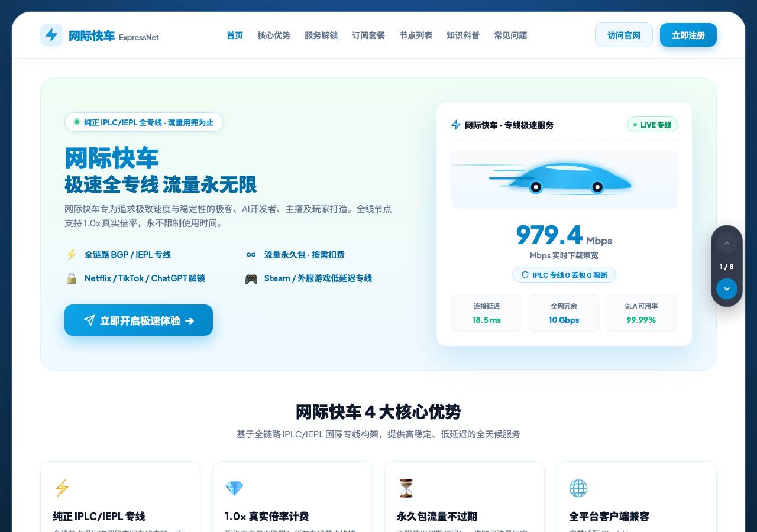Viewport: 757px width, 532px height.
Task: Click the diamond icon above 1.0× 真实倍率计费
Action: [x=234, y=488]
